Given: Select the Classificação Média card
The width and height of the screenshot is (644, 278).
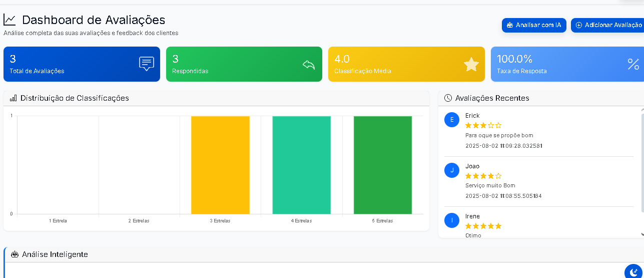Looking at the screenshot, I should point(406,64).
